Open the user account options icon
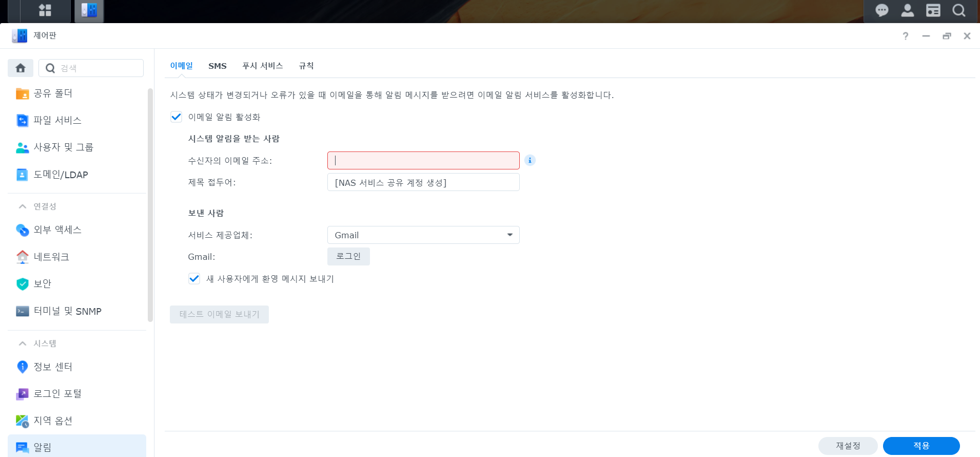The height and width of the screenshot is (457, 980). click(x=907, y=10)
